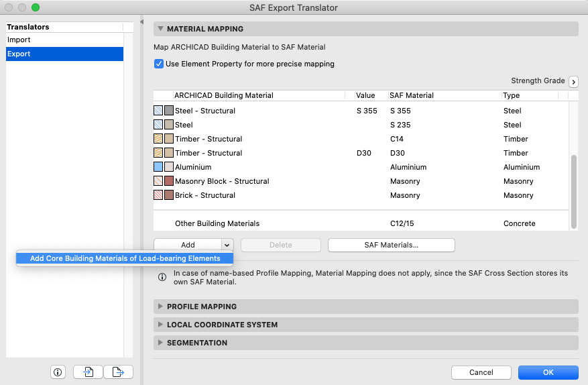588x385 pixels.
Task: Click S 355 Value cell of Steel - Structural
Action: pyautogui.click(x=367, y=111)
